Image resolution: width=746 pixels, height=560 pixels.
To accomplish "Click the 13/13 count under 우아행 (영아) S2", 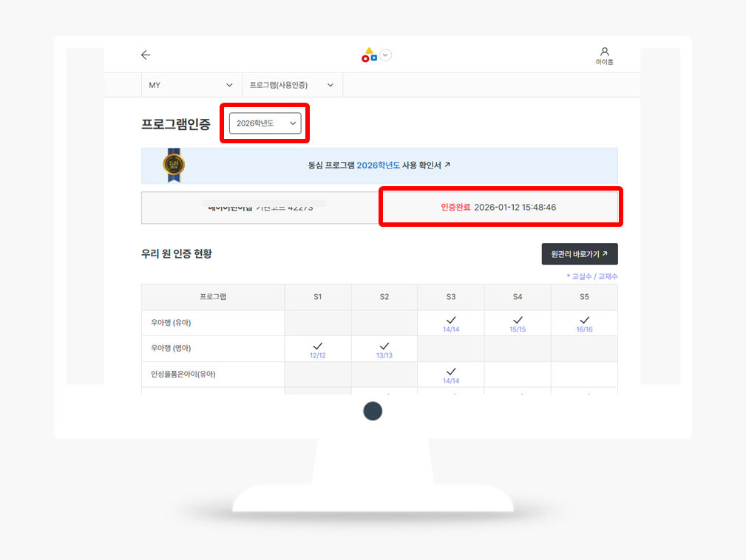I will [x=384, y=355].
